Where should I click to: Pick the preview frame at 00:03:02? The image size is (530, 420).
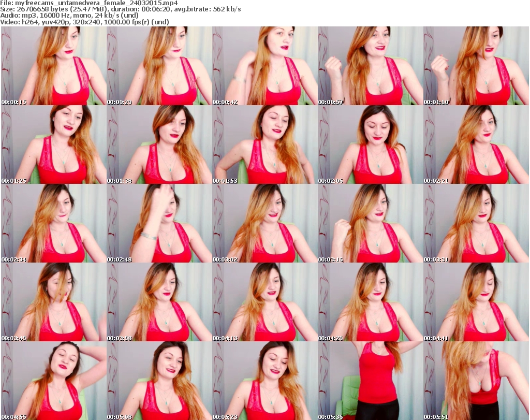264,224
